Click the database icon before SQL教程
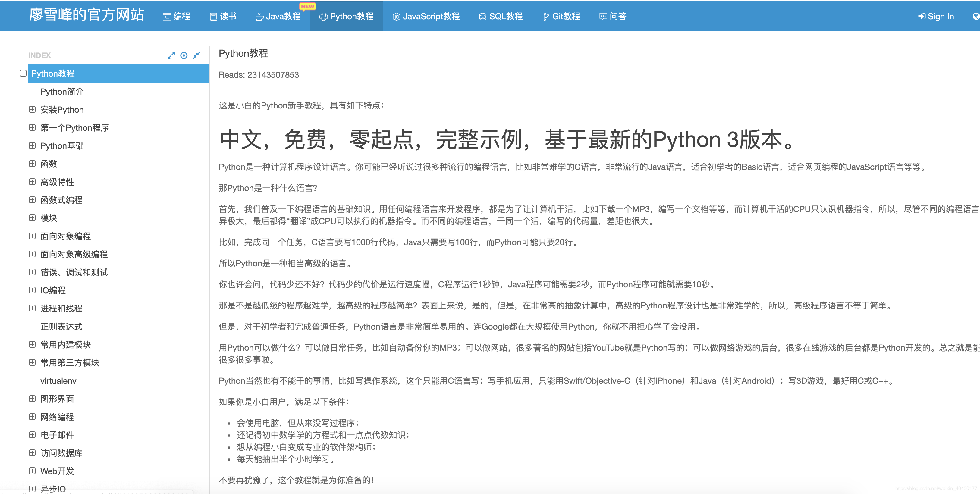 (482, 17)
